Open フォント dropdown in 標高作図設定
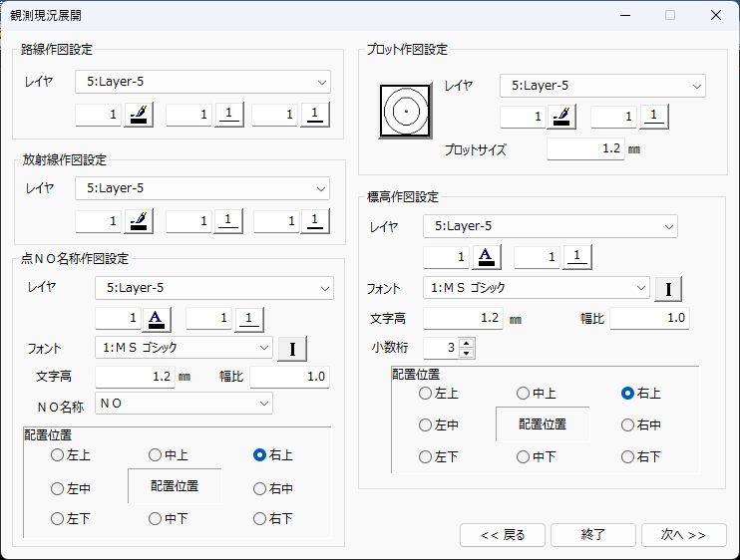Image resolution: width=740 pixels, height=560 pixels. point(640,288)
